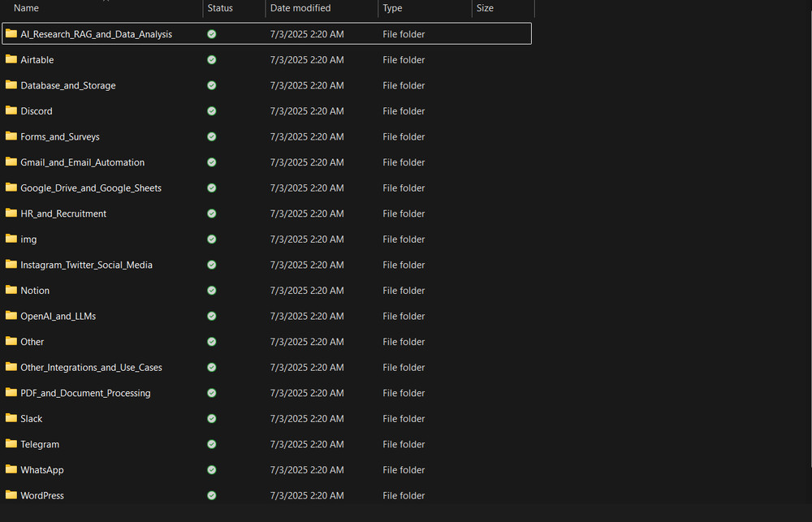Screen dimensions: 812x522
Task: Click the WordPress folder icon
Action: coord(11,495)
